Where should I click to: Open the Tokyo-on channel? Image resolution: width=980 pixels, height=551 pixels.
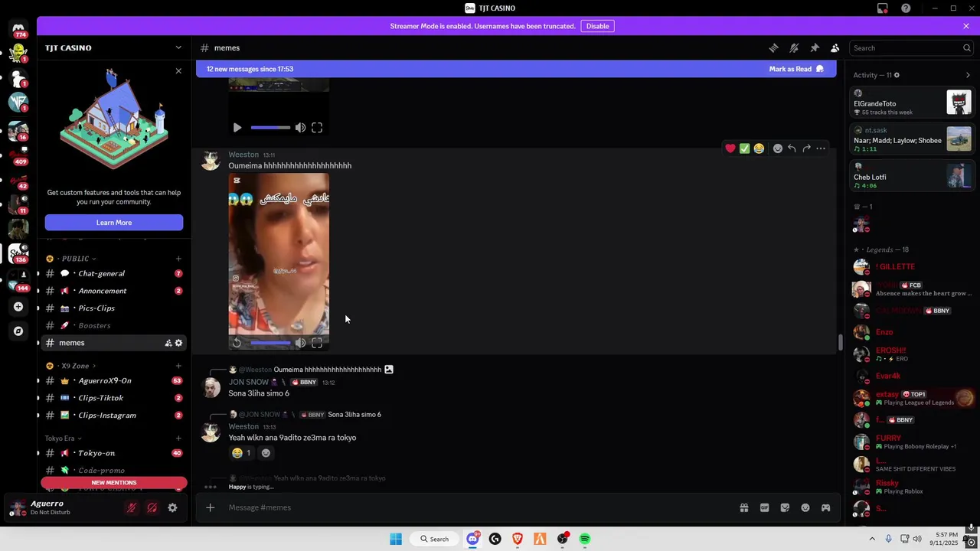(x=113, y=453)
